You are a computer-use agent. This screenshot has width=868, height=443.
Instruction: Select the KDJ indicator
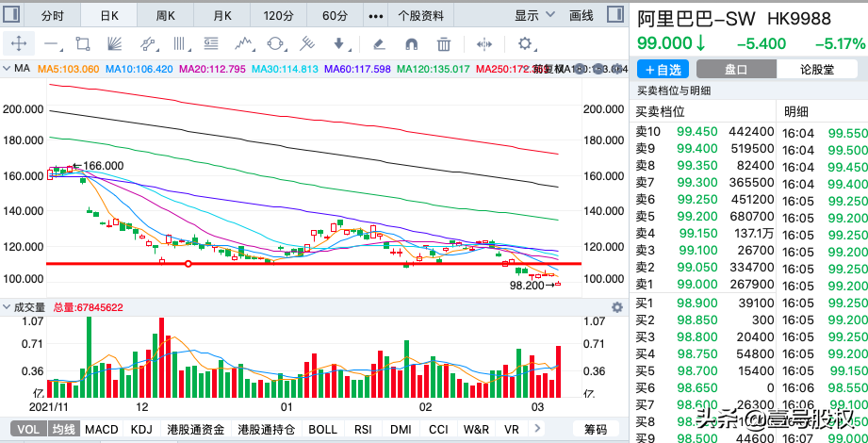click(142, 429)
